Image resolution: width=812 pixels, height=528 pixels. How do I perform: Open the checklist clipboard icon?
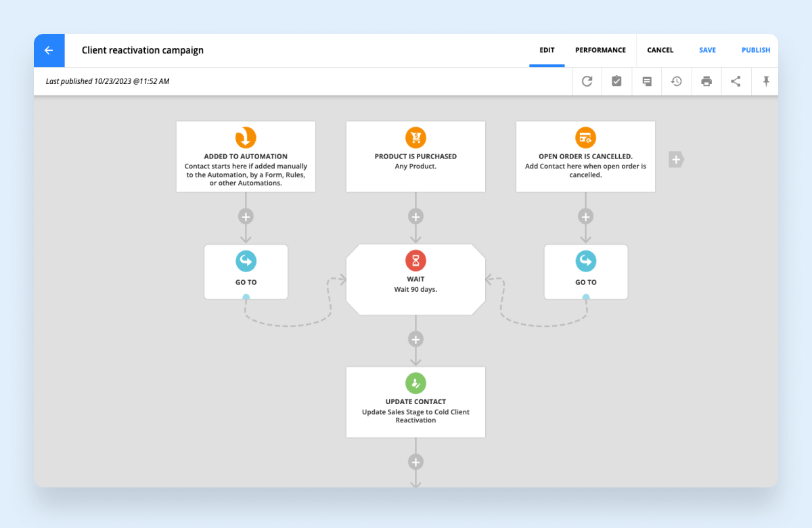(616, 81)
